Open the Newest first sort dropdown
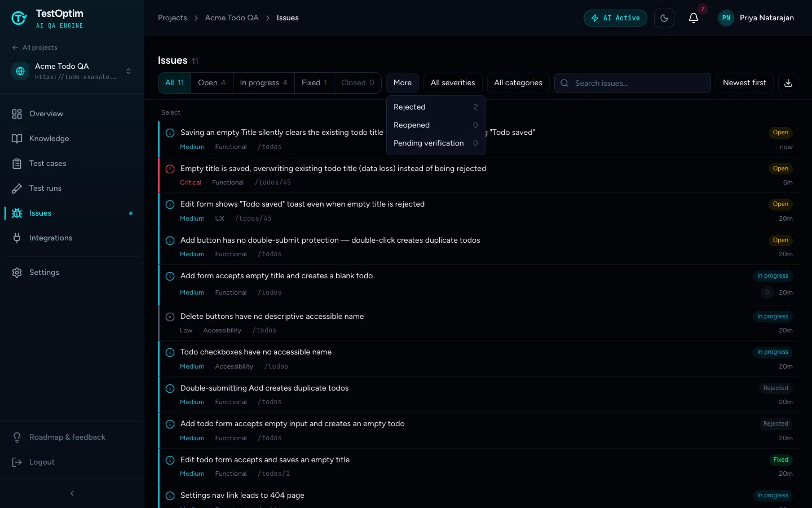This screenshot has height=508, width=812. click(744, 83)
